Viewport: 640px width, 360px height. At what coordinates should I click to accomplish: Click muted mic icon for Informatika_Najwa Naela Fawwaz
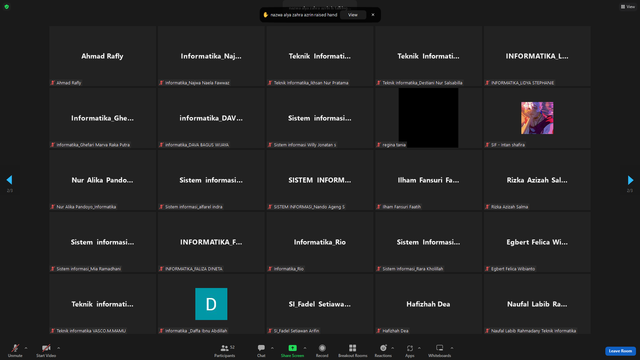coord(162,83)
